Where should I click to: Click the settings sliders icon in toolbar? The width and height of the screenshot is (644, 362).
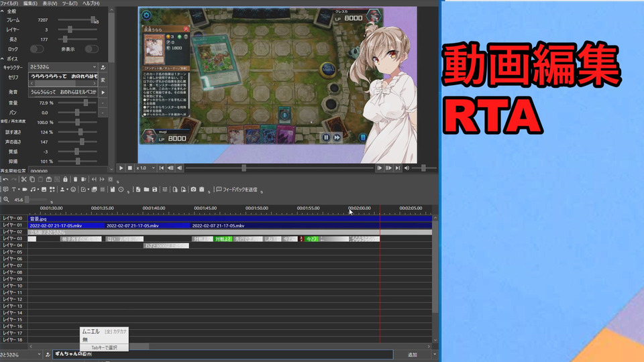(x=165, y=189)
